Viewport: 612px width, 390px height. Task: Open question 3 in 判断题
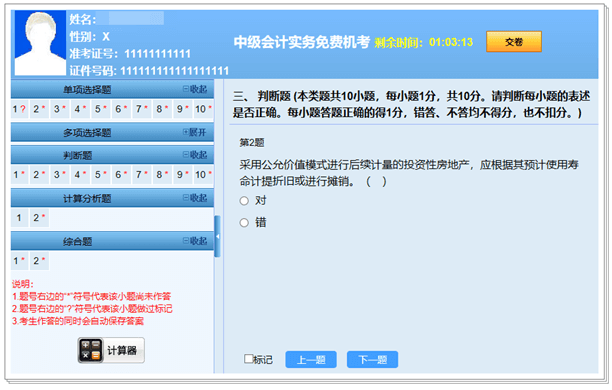click(x=60, y=175)
